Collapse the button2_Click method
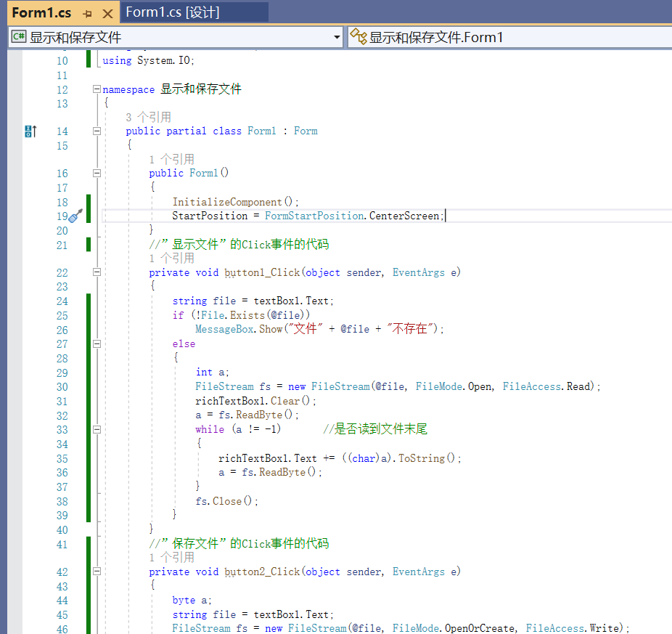The image size is (672, 634). [x=97, y=572]
